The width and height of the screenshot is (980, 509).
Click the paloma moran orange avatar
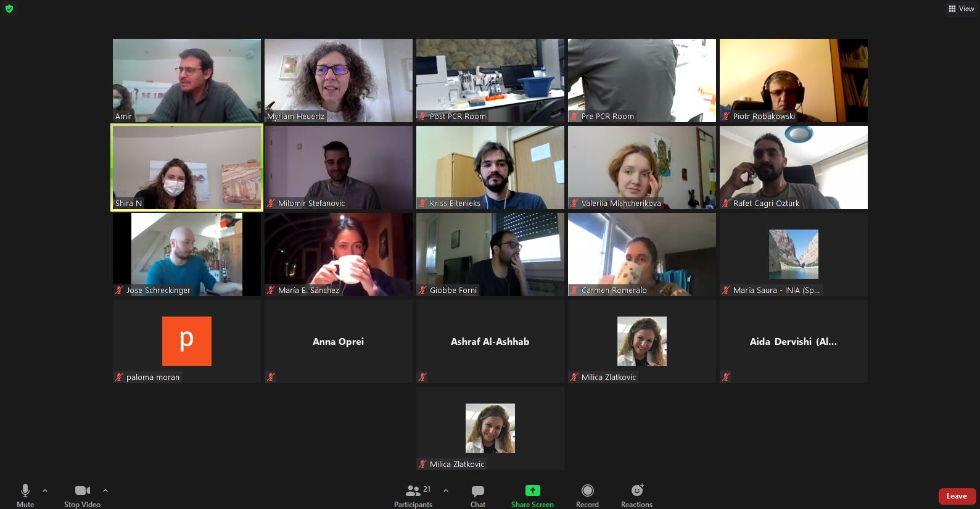[x=187, y=341]
